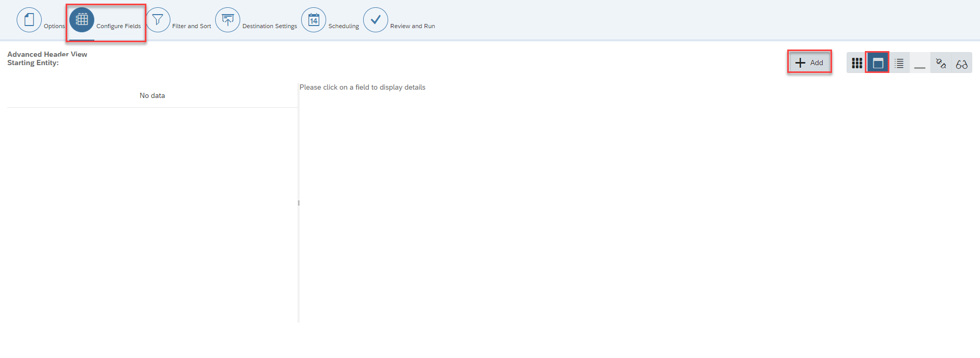The image size is (980, 358).
Task: Switch to the Filter and Sort label
Action: point(192,26)
